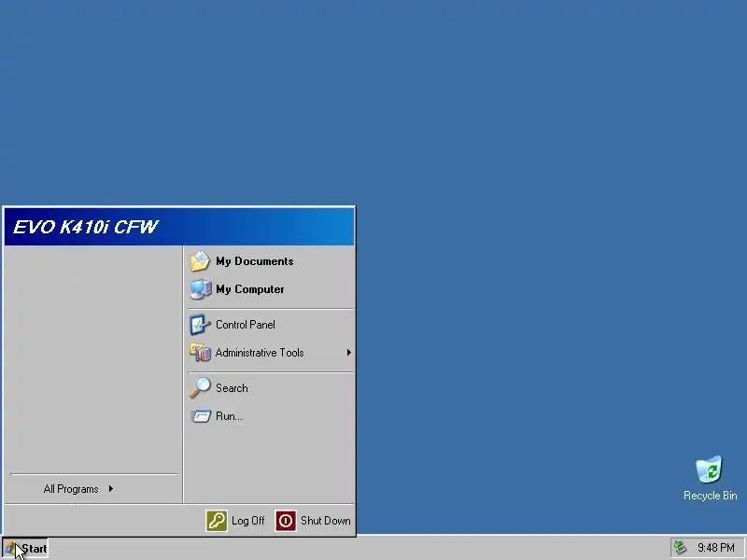Click the Recycle Bin label text
This screenshot has height=560, width=747.
710,496
